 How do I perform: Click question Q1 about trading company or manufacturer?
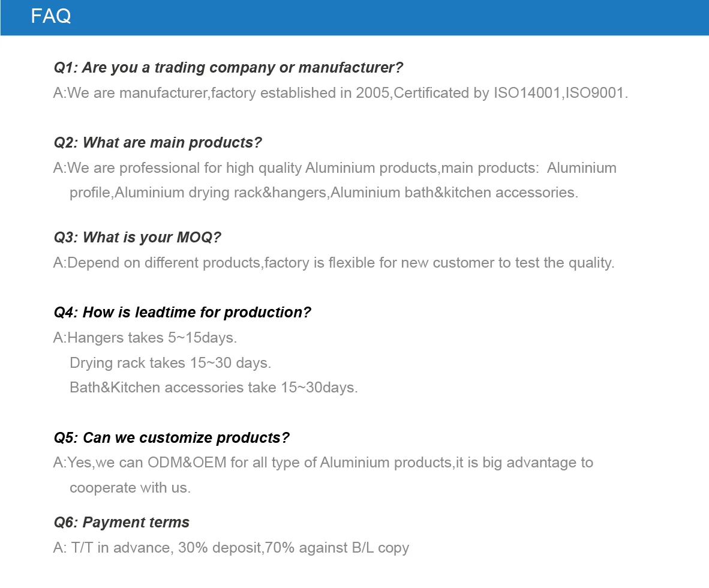pyautogui.click(x=229, y=68)
